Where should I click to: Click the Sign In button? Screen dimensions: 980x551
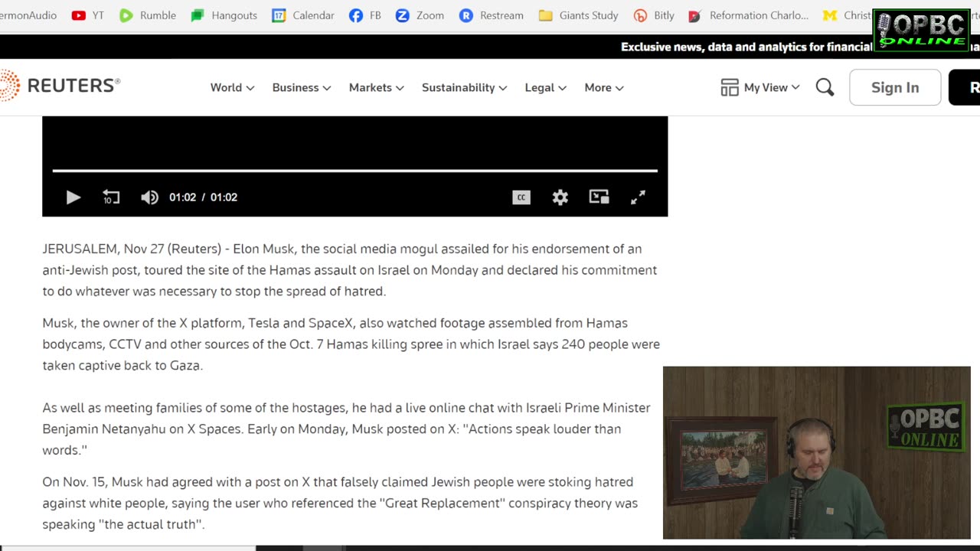click(895, 87)
